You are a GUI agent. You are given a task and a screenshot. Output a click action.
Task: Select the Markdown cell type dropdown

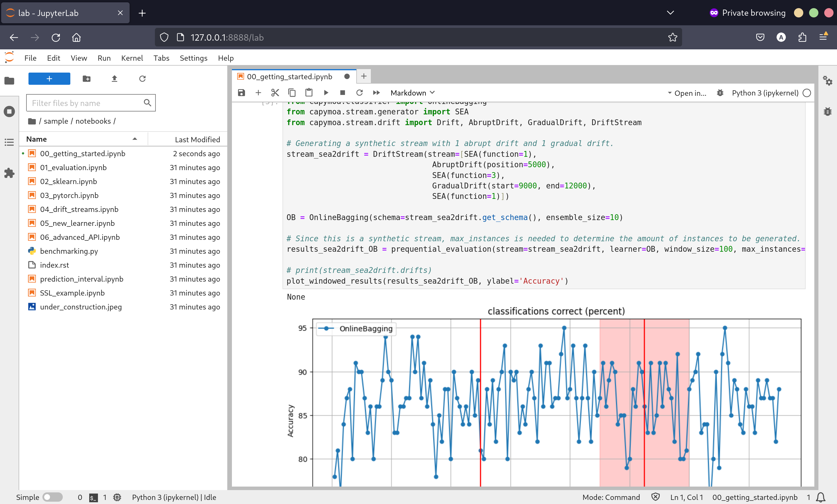pos(412,92)
